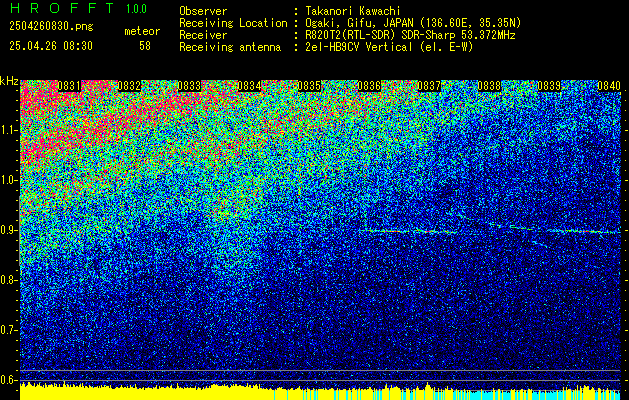The image size is (629, 400).
Task: Click the HROFFT title text
Action: 62,8
